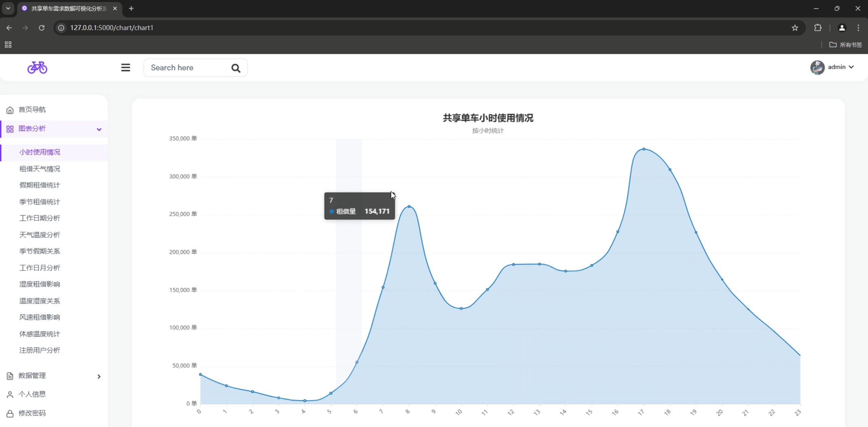Click the chart data point at hour 0

pos(200,374)
